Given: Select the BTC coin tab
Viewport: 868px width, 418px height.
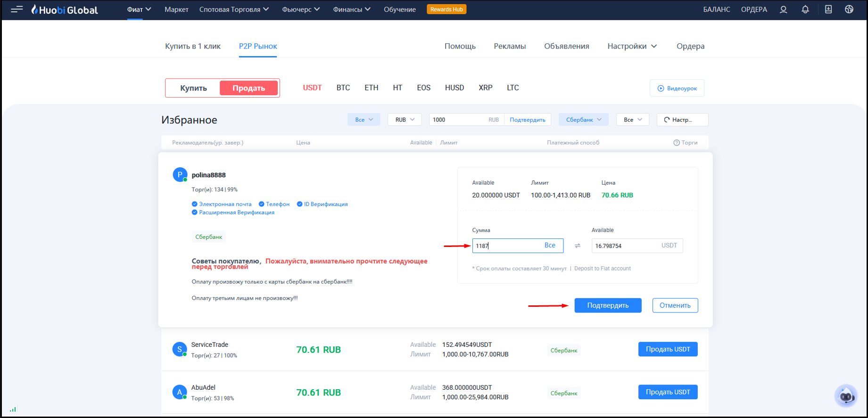Looking at the screenshot, I should (343, 88).
